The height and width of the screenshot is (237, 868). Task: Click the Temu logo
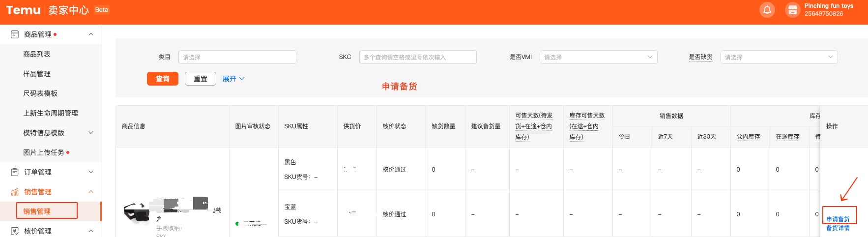[23, 10]
